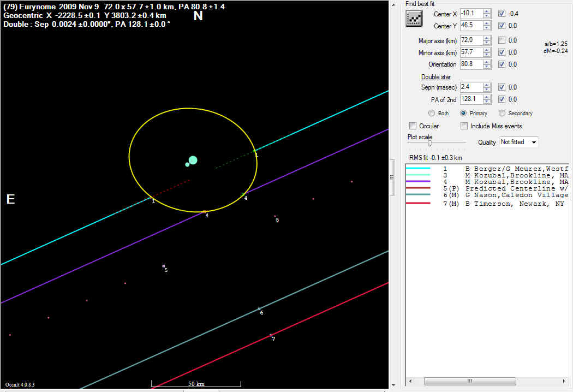The image size is (573, 392).
Task: Click the Orientation spinner arrows
Action: pos(487,64)
